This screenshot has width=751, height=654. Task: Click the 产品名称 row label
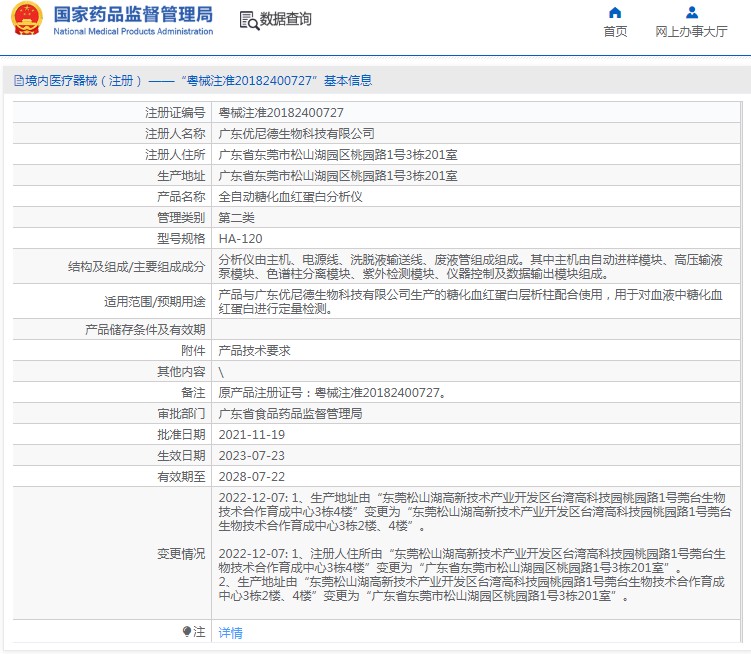[181, 197]
